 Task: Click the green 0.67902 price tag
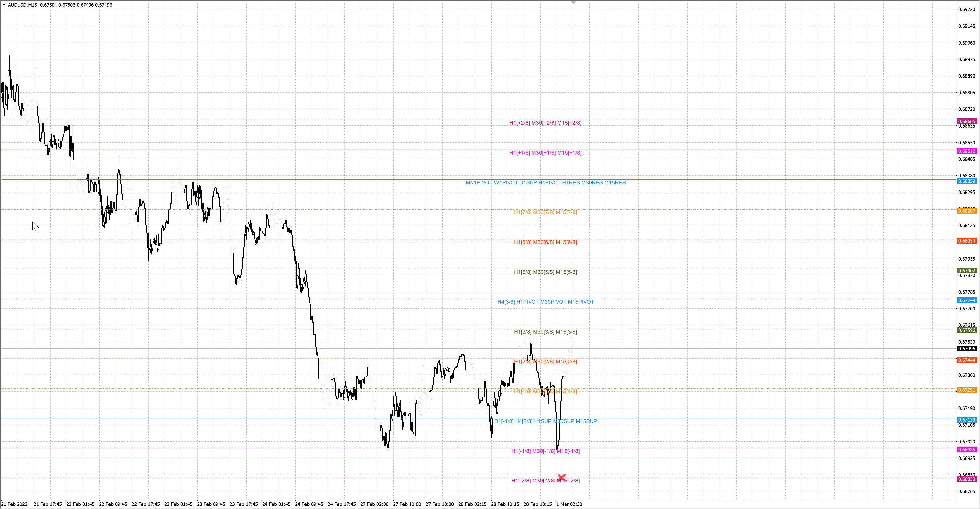coord(966,271)
